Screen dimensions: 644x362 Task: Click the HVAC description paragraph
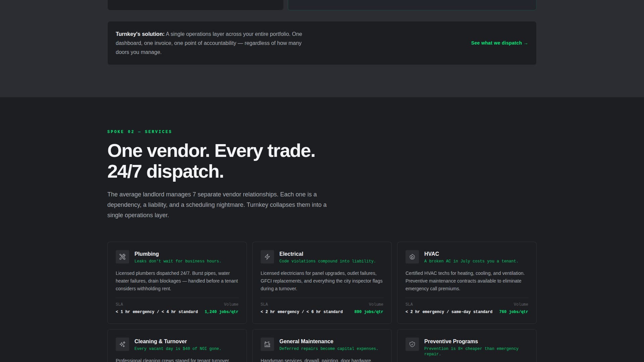[x=467, y=281]
